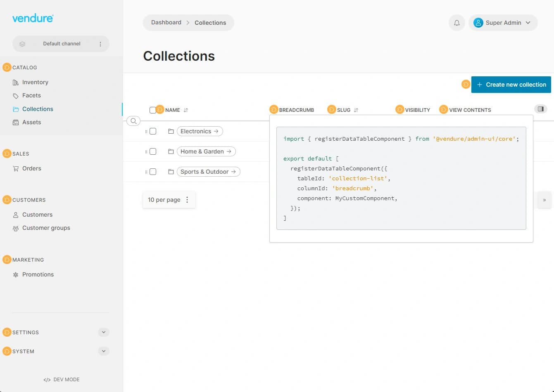Open the table search magnifier icon
This screenshot has width=554, height=392.
[x=133, y=121]
